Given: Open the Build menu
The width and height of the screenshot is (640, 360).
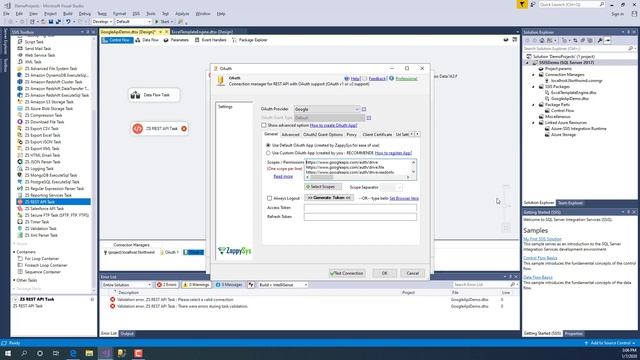Looking at the screenshot, I should [x=68, y=13].
